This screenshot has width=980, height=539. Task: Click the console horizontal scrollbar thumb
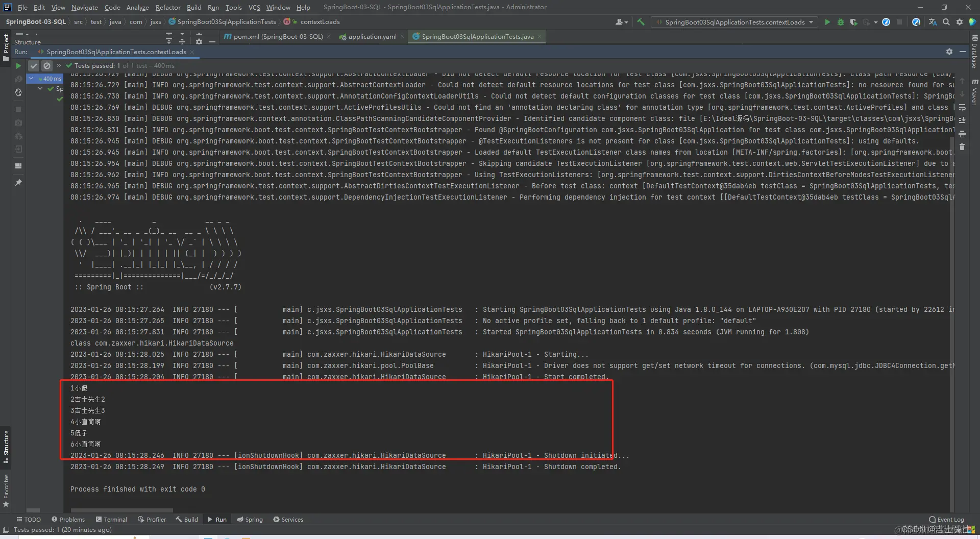point(122,510)
